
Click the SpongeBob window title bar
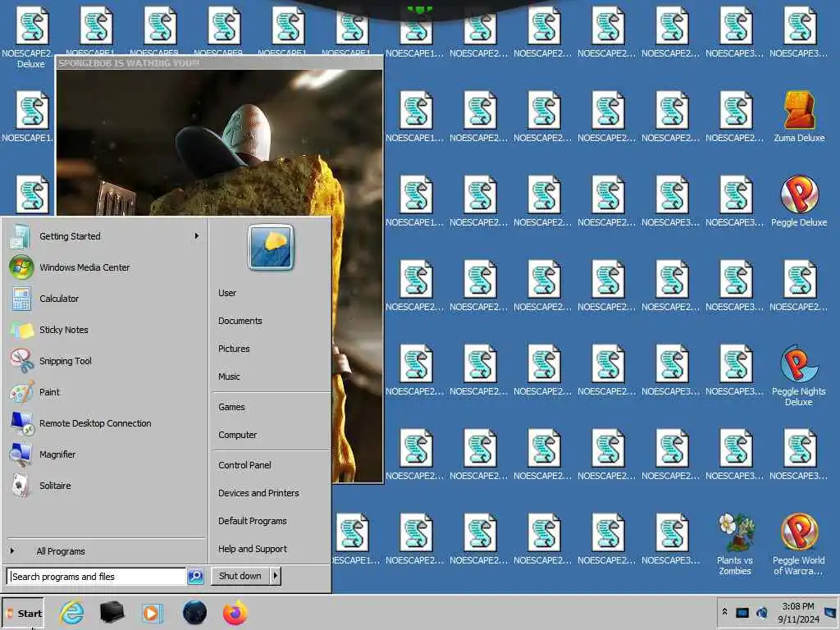220,63
